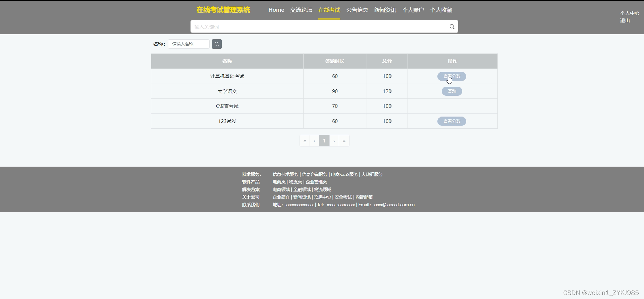Click the 操作 column header
This screenshot has height=299, width=644.
tap(452, 61)
